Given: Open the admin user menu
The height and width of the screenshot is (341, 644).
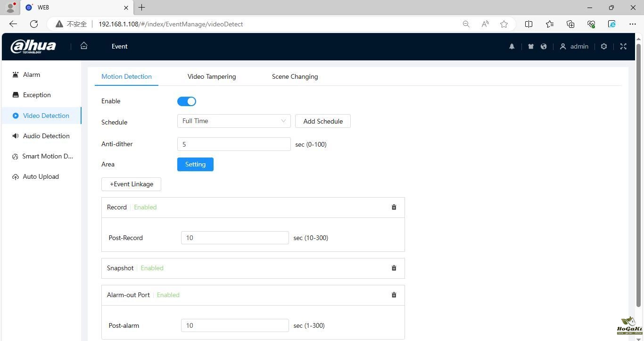Looking at the screenshot, I should [574, 46].
